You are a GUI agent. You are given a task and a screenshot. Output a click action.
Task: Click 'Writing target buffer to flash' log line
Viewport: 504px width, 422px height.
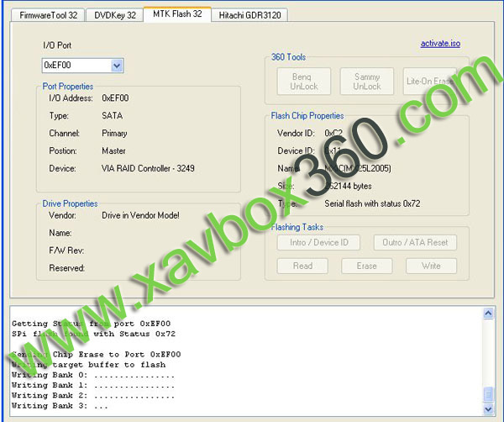pos(89,365)
